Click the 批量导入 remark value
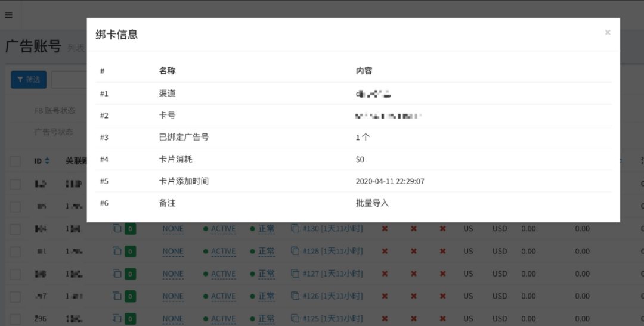644x326 pixels. click(x=372, y=203)
